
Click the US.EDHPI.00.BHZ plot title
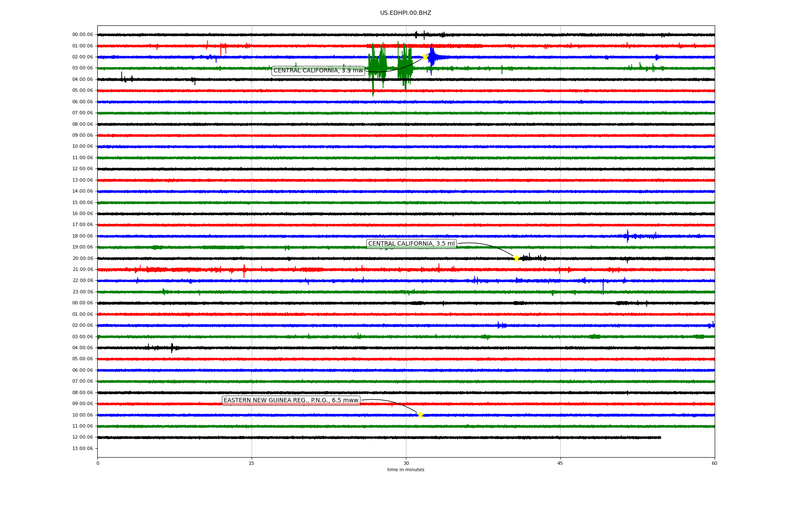click(405, 13)
